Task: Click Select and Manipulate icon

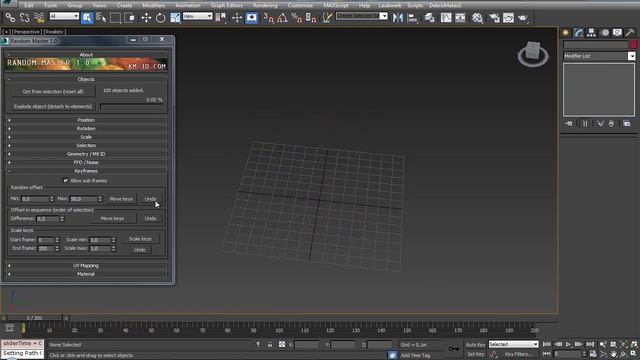Action: [x=237, y=18]
